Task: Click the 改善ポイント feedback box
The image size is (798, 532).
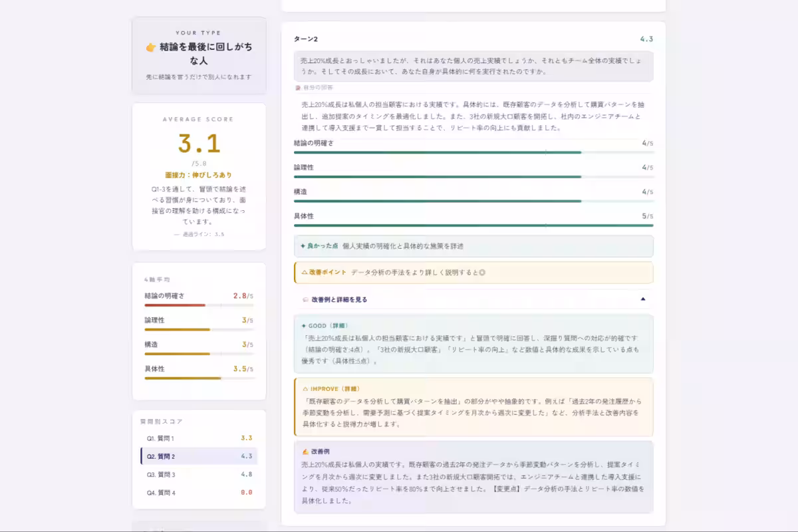Action: (473, 273)
